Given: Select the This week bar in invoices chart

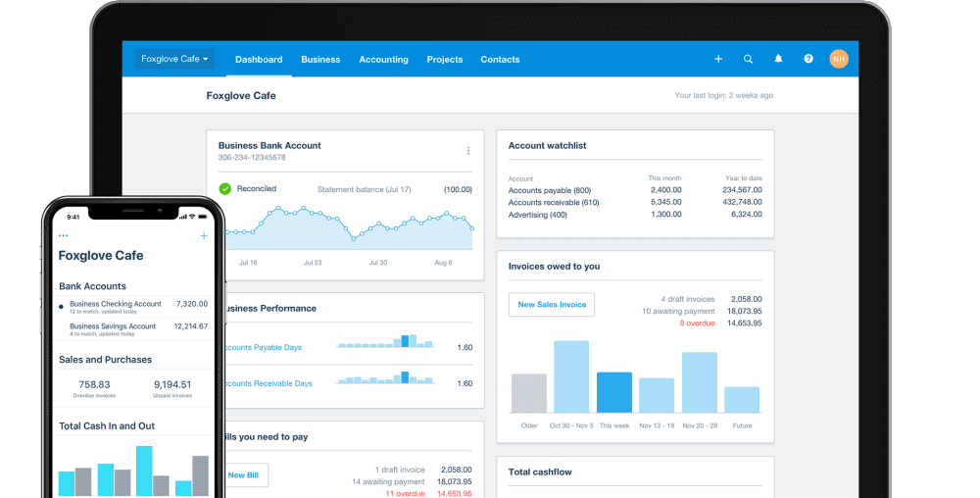Looking at the screenshot, I should (614, 392).
